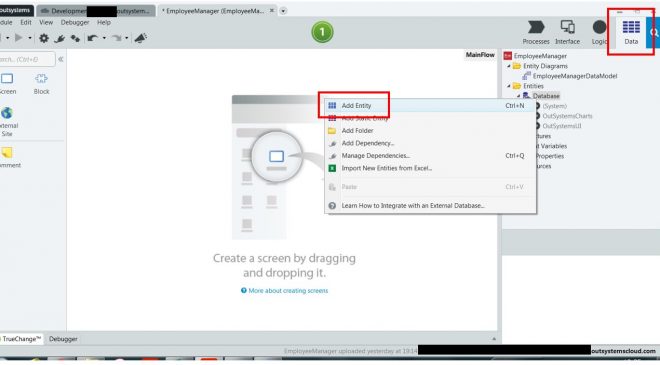Screen dimensions: 660x365
Task: Collapse the Entity Diagrams folder
Action: coord(508,66)
